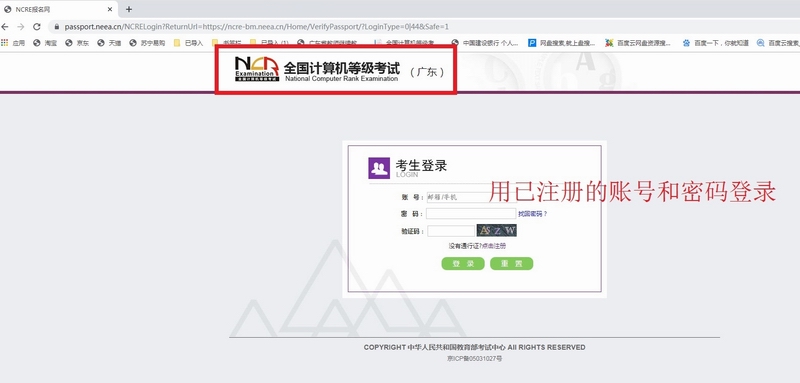Open the 苏宁易购 bookmark
The height and width of the screenshot is (383, 800).
[147, 43]
